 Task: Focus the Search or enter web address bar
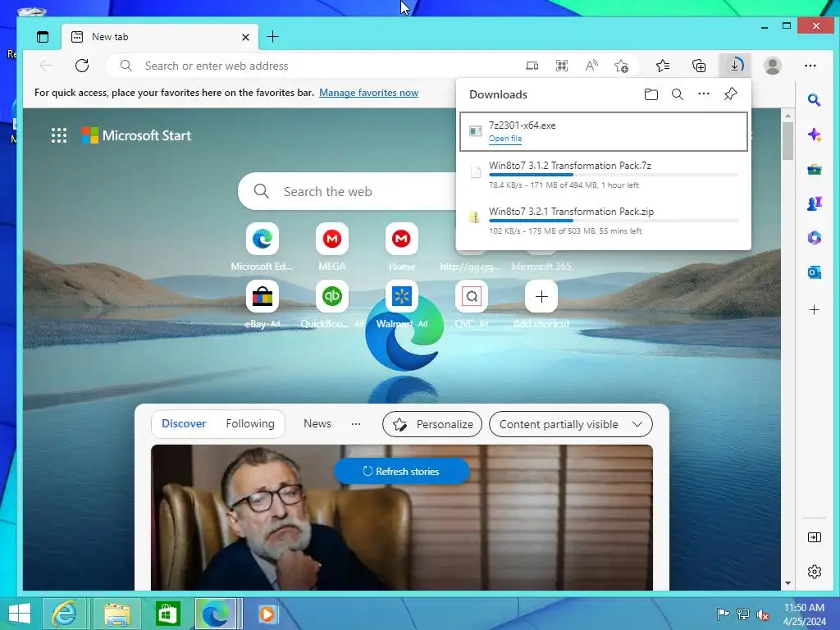pos(316,66)
